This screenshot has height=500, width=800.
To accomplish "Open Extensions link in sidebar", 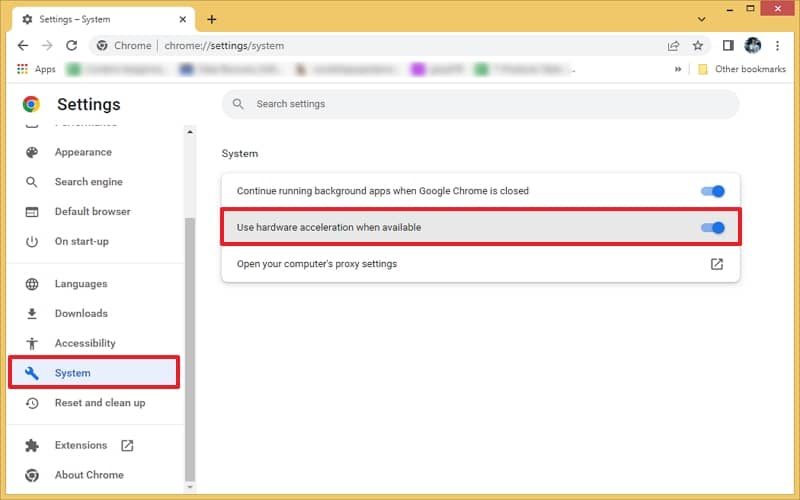I will click(x=80, y=445).
